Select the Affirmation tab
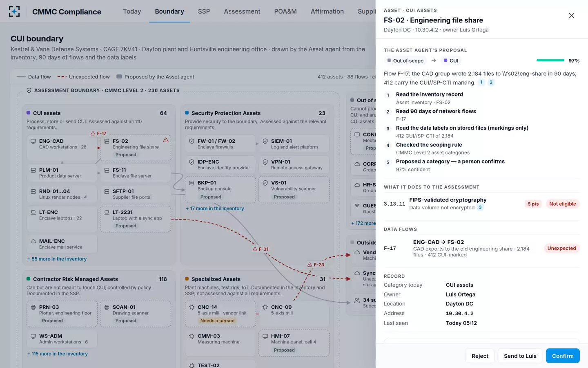Image resolution: width=588 pixels, height=368 pixels. point(327,11)
